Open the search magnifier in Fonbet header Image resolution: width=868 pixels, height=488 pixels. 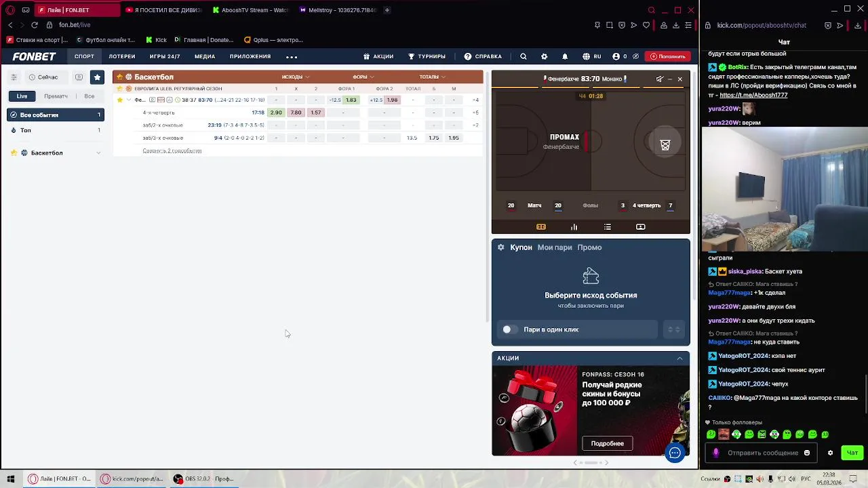point(523,56)
